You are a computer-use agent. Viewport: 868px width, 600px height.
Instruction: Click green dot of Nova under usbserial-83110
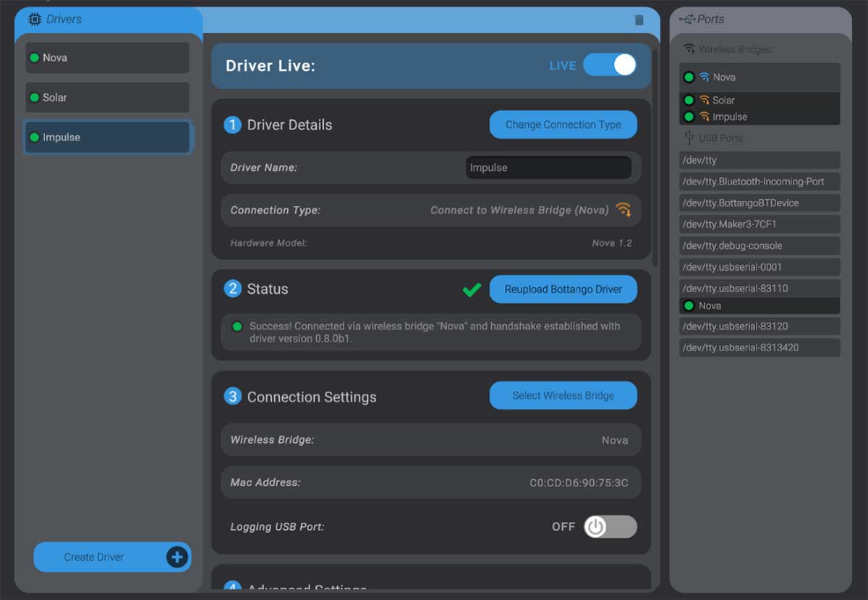[689, 306]
